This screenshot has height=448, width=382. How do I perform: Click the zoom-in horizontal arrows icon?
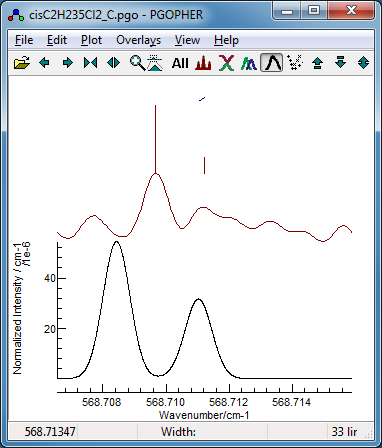coord(90,63)
